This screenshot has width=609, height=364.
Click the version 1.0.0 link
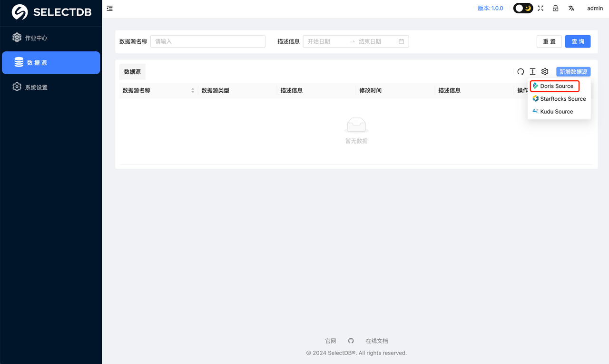491,8
